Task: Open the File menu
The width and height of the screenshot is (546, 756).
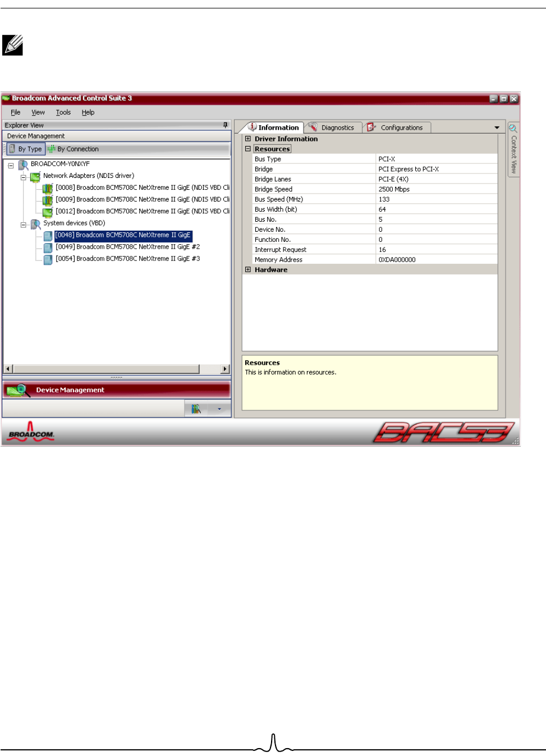Action: (x=16, y=112)
